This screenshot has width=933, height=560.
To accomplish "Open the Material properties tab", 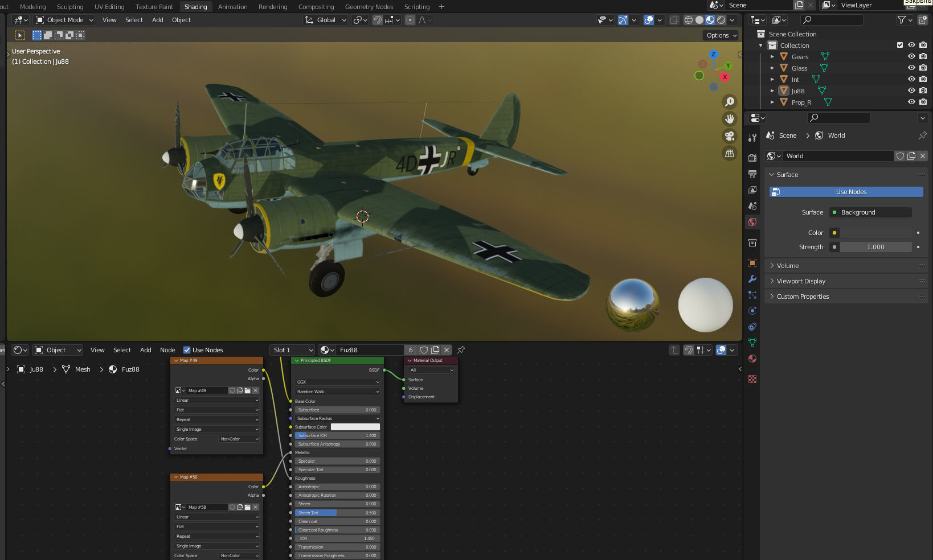I will pos(752,359).
